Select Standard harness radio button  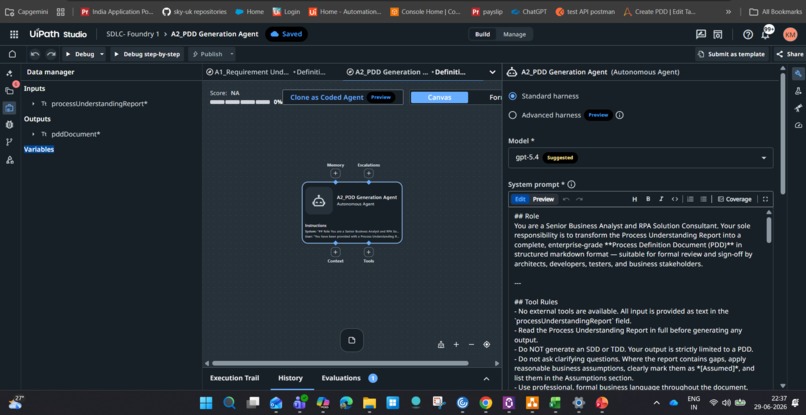512,96
